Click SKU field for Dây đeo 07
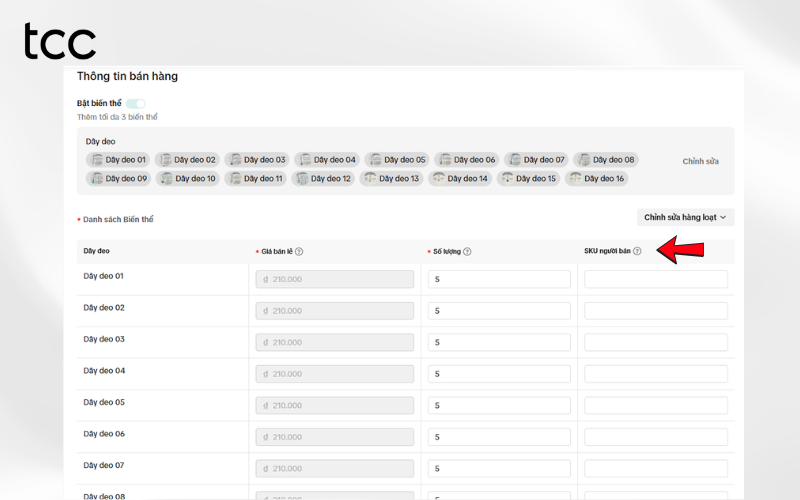The height and width of the screenshot is (500, 800). [x=656, y=469]
